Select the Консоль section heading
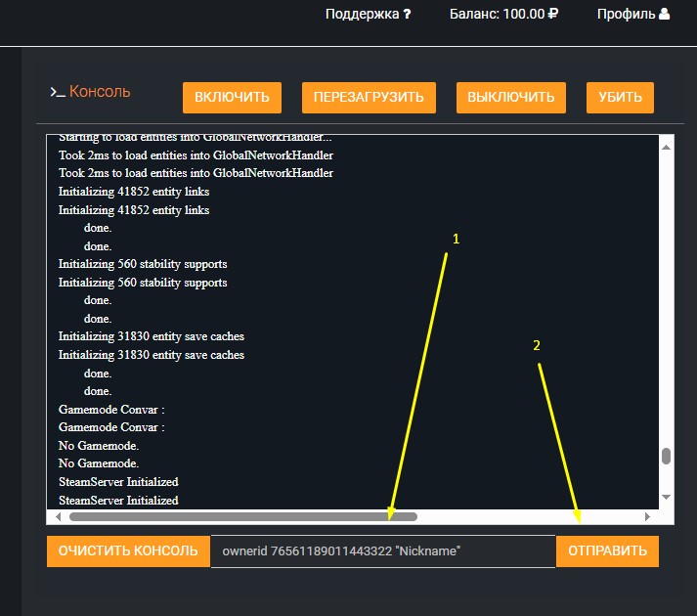This screenshot has width=697, height=616. tap(100, 92)
